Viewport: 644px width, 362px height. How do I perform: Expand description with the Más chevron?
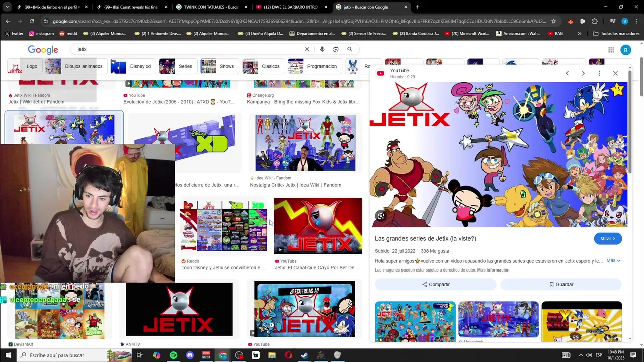click(x=613, y=260)
